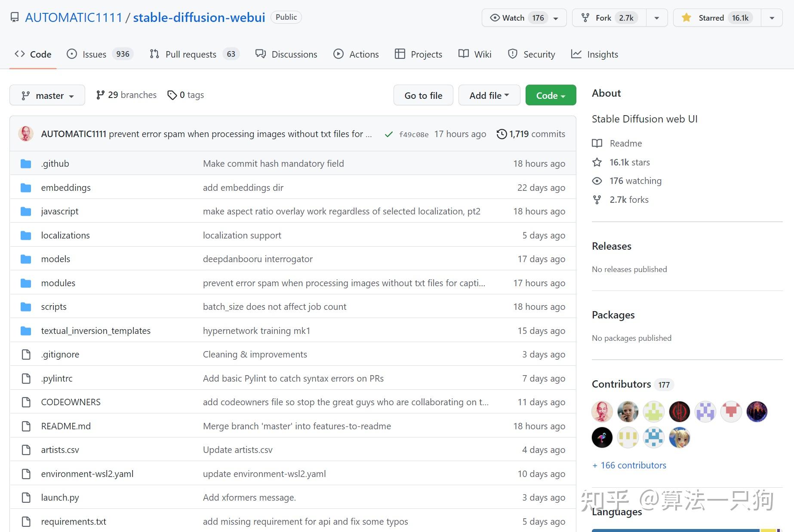Screen dimensions: 794x532
Task: Open the AUTOMATIC1111 owner link
Action: (74, 18)
